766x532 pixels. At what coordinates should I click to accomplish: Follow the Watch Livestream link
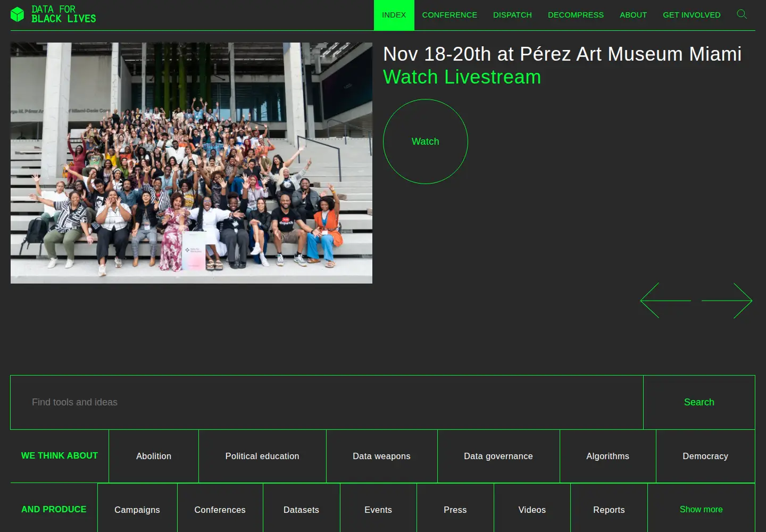[x=462, y=77]
